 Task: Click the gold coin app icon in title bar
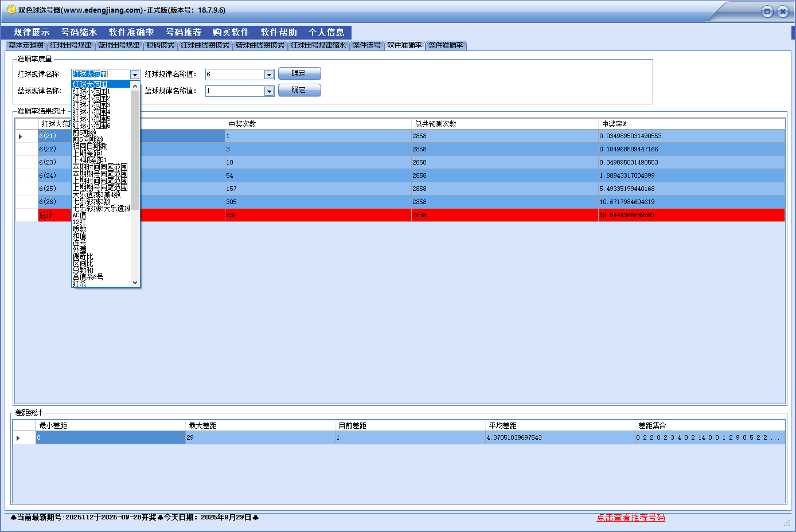click(x=11, y=10)
